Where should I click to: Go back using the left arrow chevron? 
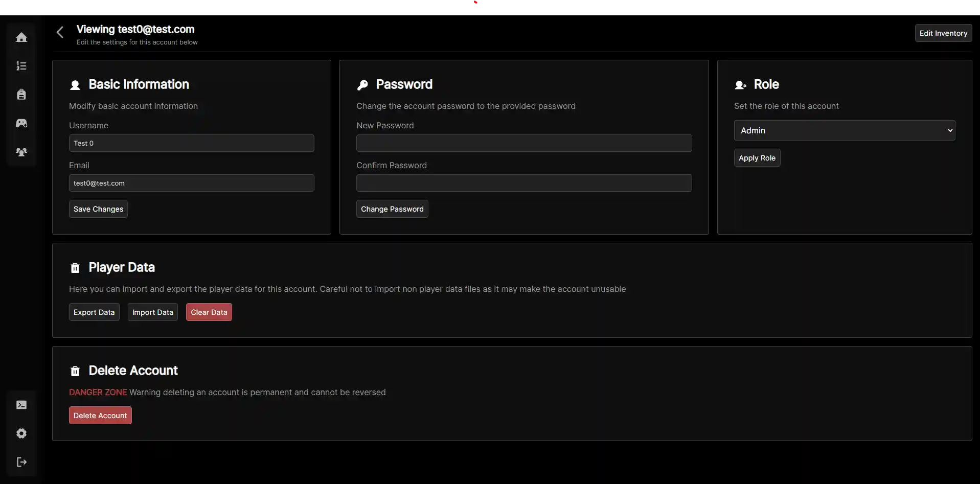(x=59, y=32)
